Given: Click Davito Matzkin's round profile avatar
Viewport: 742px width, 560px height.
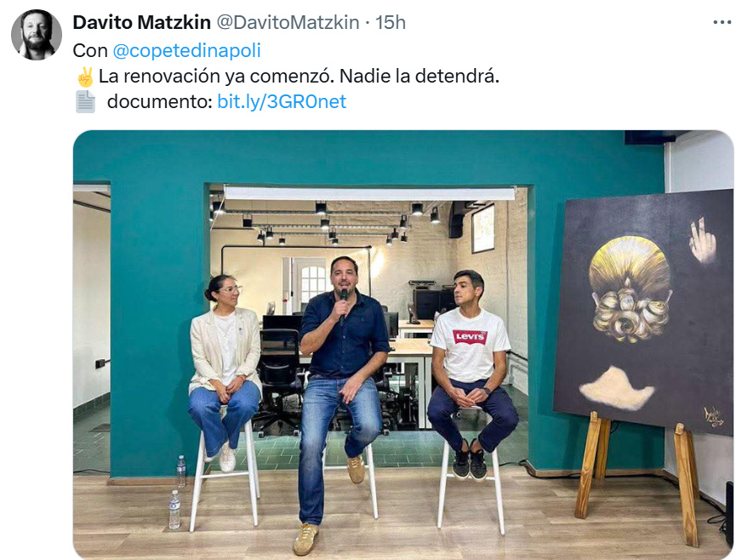Looking at the screenshot, I should pos(37,35).
